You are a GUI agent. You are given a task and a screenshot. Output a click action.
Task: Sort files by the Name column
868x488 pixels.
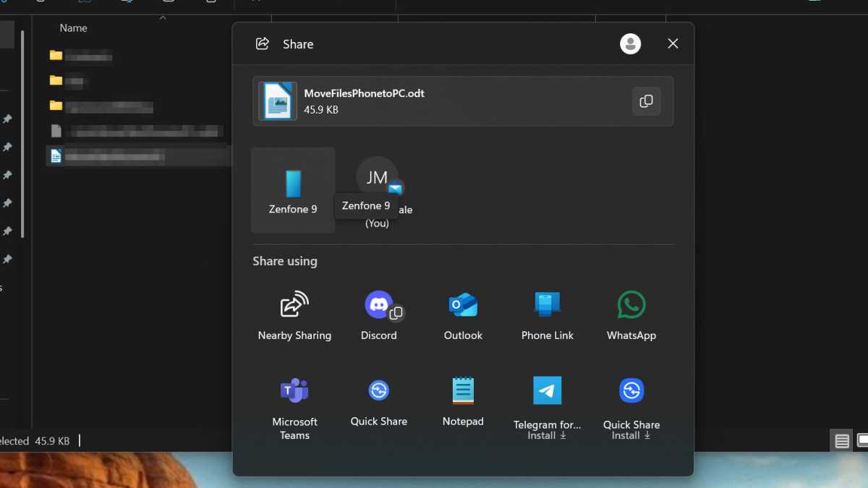[x=73, y=27]
